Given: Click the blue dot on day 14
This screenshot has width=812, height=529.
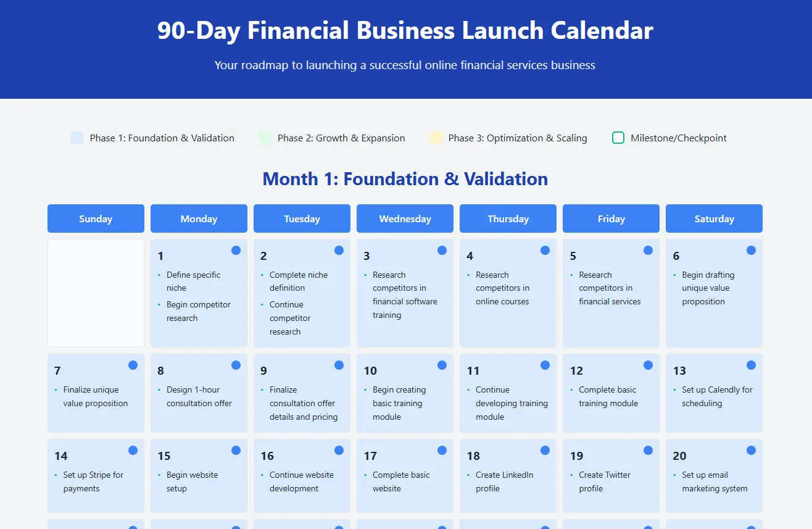Looking at the screenshot, I should (133, 450).
